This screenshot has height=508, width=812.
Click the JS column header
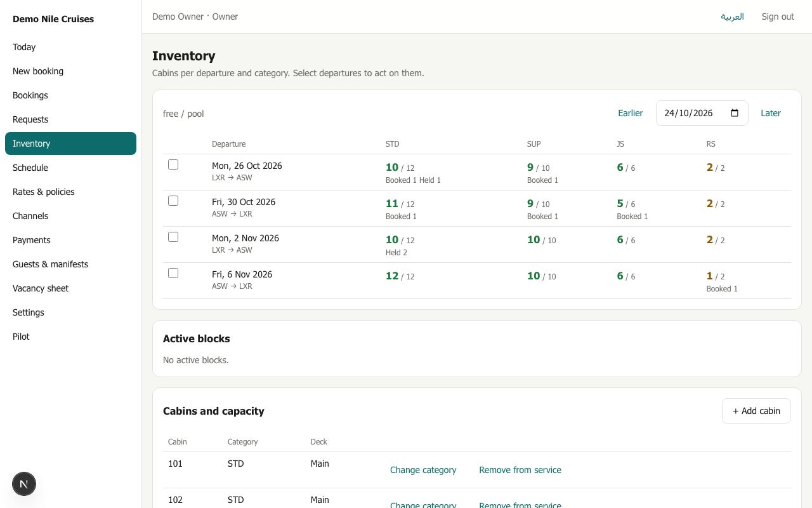point(620,144)
